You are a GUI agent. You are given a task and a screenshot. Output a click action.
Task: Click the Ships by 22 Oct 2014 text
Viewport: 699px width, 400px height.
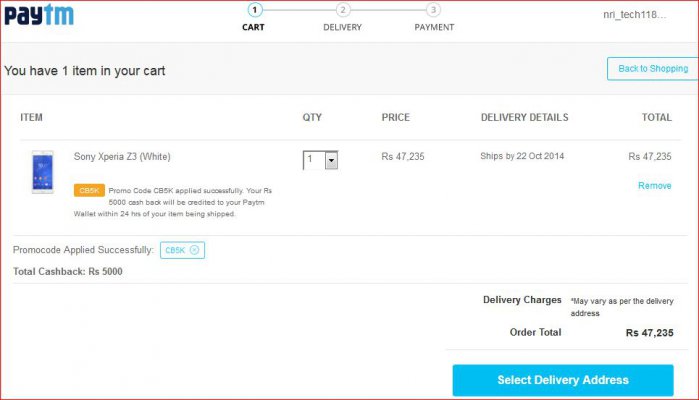(x=522, y=156)
